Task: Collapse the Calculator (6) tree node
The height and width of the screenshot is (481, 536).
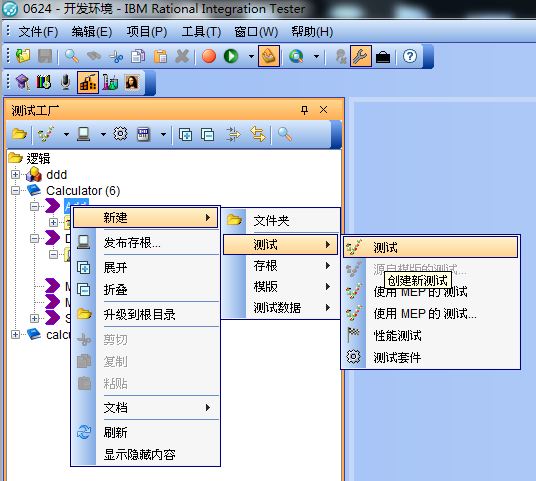Action: point(15,190)
